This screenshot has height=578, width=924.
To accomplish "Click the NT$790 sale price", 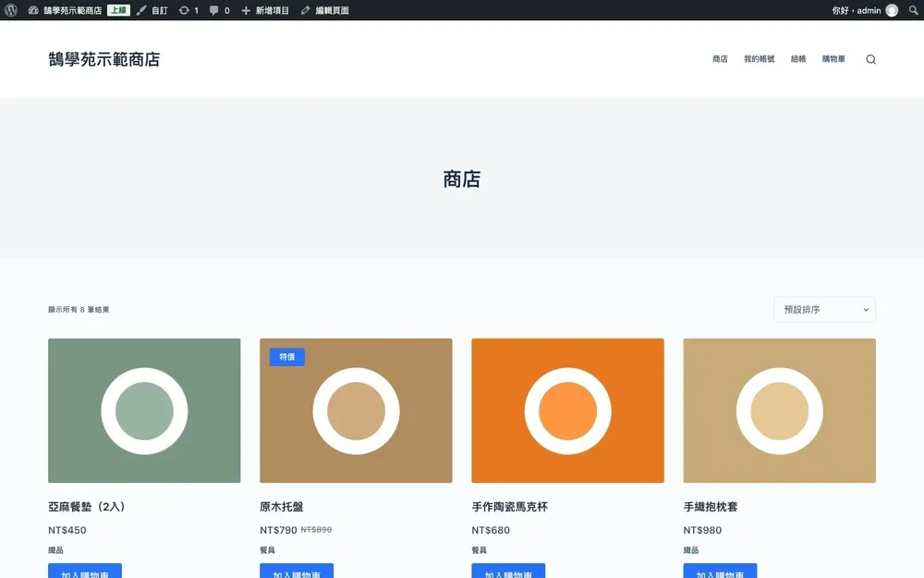I will 278,530.
